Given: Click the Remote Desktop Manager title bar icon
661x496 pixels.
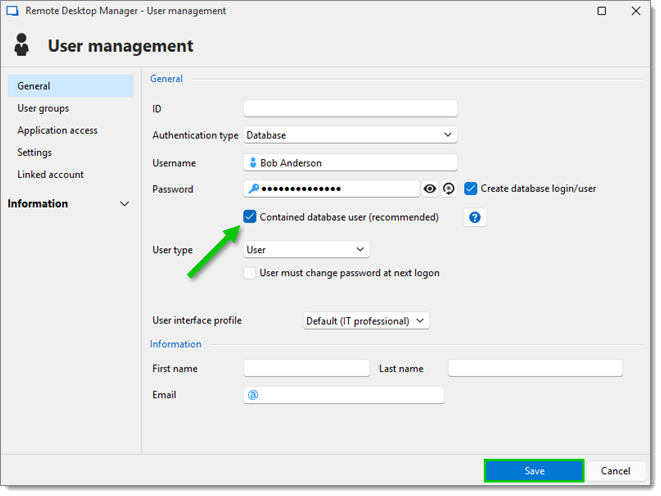Looking at the screenshot, I should click(12, 11).
